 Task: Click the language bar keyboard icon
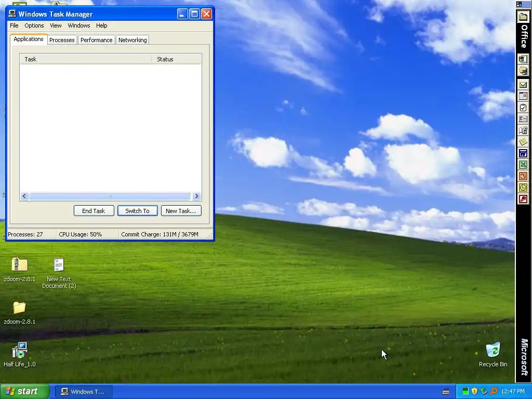pyautogui.click(x=446, y=392)
